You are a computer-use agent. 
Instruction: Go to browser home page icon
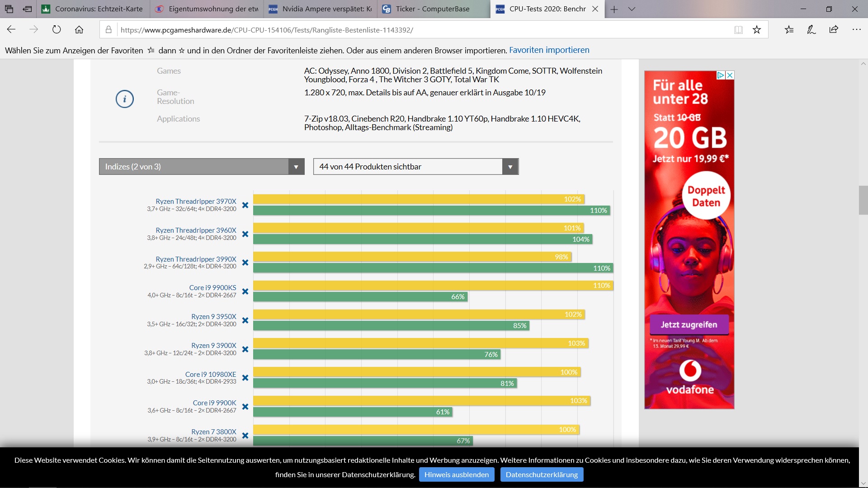point(79,30)
